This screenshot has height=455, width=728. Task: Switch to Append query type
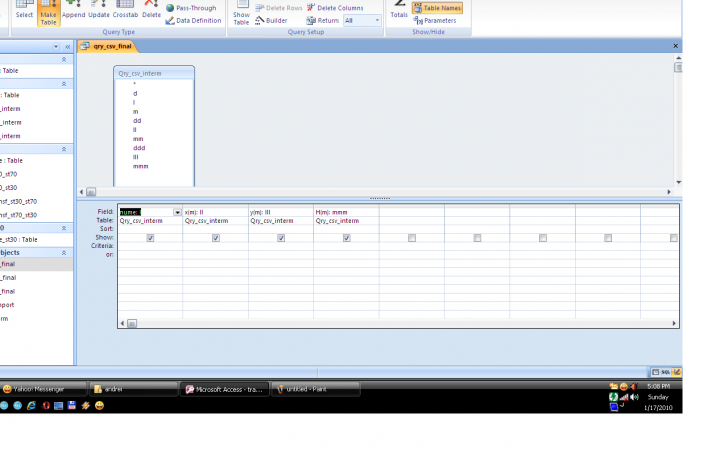pyautogui.click(x=73, y=11)
